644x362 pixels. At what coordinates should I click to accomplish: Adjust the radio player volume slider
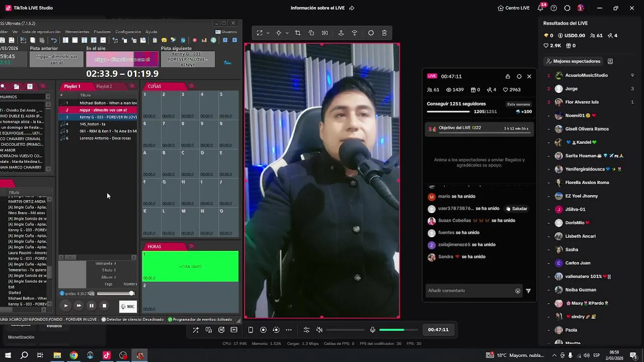point(115,294)
